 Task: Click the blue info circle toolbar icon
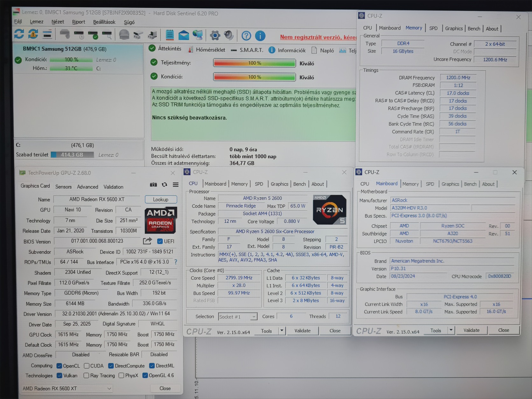(x=260, y=36)
